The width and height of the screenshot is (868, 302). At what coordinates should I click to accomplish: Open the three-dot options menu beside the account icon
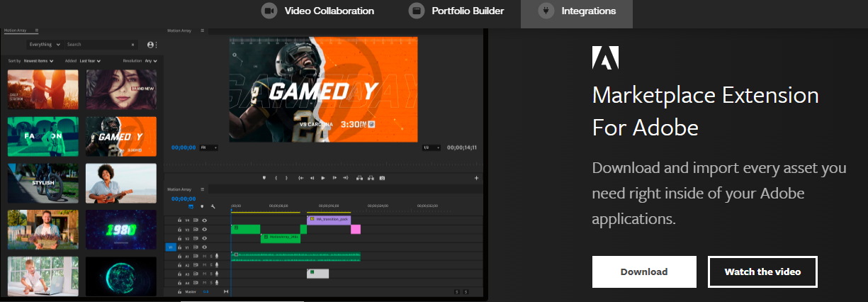[157, 45]
